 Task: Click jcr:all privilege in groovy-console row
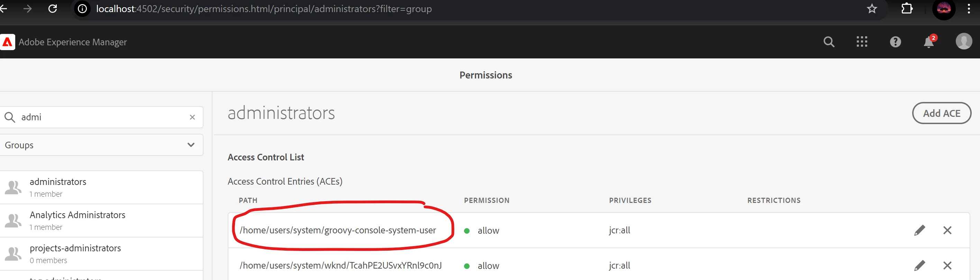(x=619, y=230)
